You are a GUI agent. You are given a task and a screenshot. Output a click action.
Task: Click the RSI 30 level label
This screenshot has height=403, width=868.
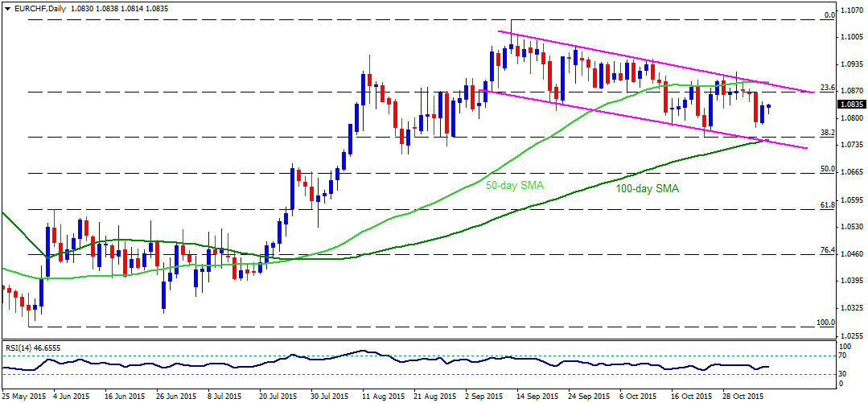tap(844, 375)
